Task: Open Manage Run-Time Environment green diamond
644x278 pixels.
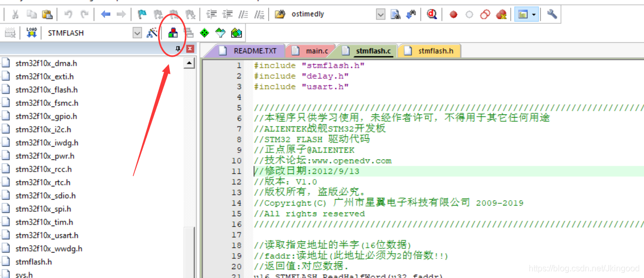Action: 204,33
